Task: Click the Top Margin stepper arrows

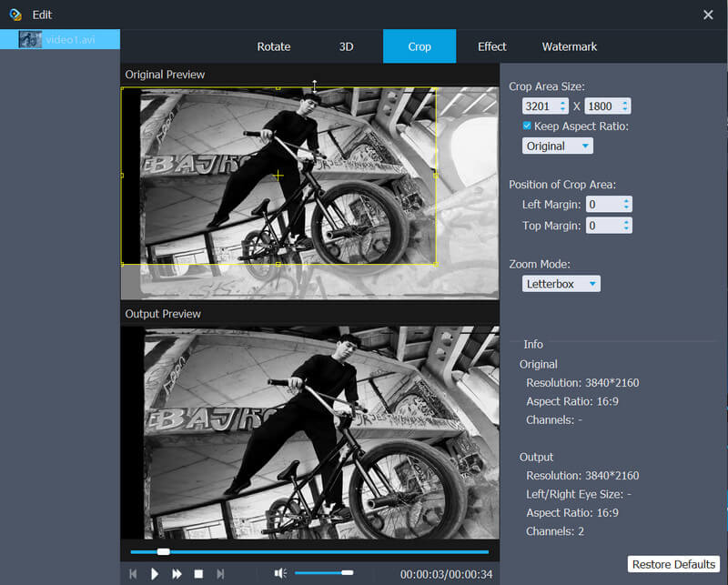Action: click(626, 225)
